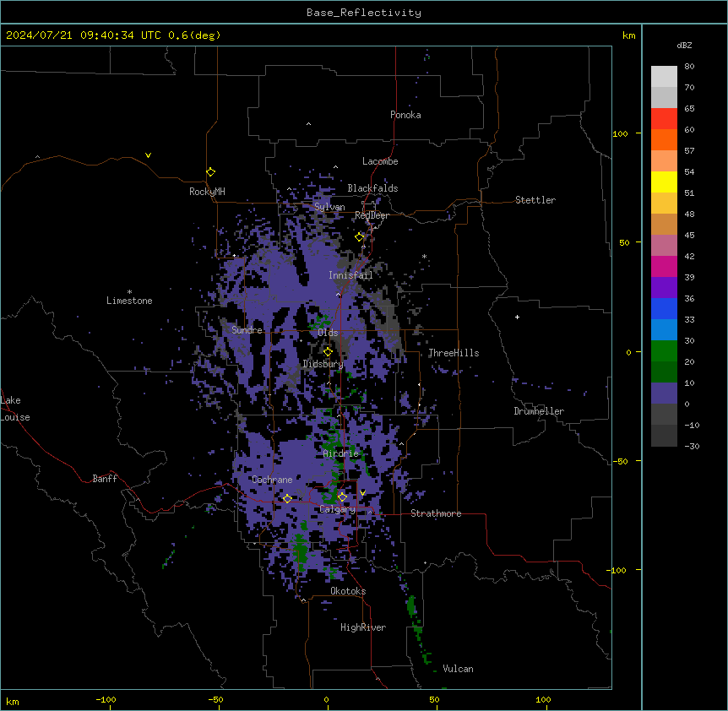Click the -100 tick label on right axis

click(617, 570)
